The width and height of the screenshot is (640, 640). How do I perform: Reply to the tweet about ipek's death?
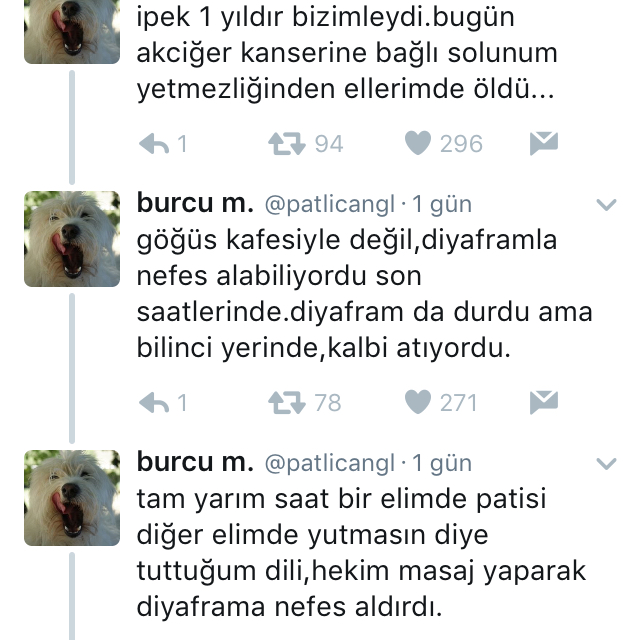[x=154, y=144]
